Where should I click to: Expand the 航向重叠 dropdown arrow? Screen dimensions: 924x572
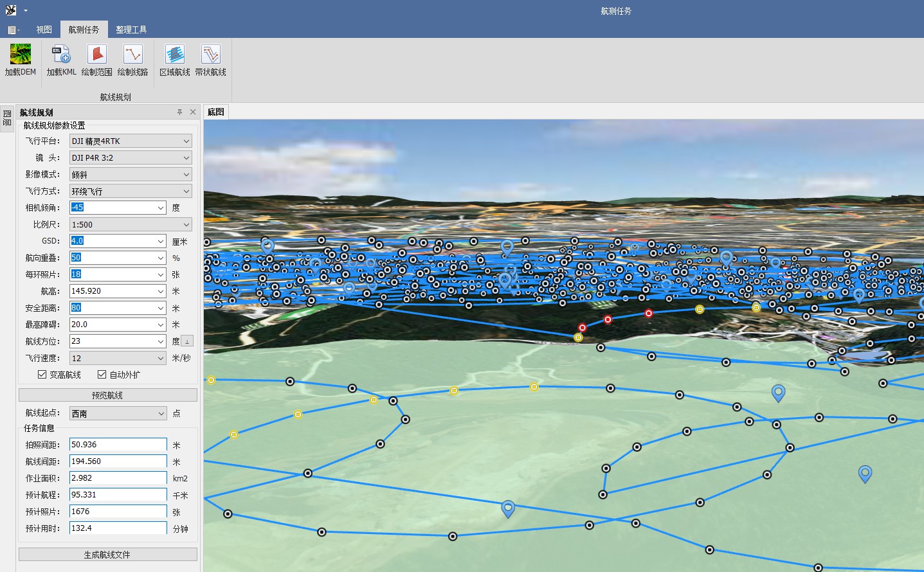tap(161, 258)
